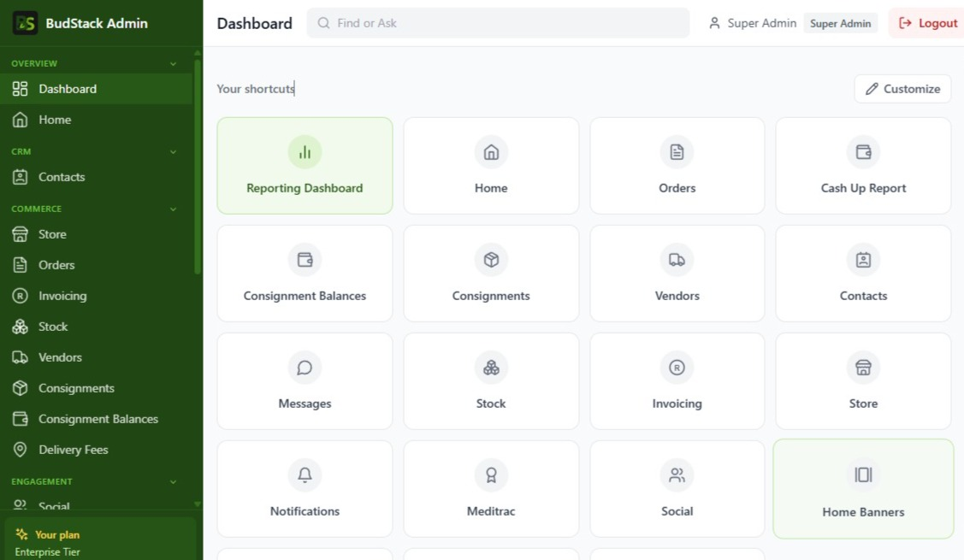Click the Orders document icon in sidebar
This screenshot has width=964, height=560.
point(21,265)
